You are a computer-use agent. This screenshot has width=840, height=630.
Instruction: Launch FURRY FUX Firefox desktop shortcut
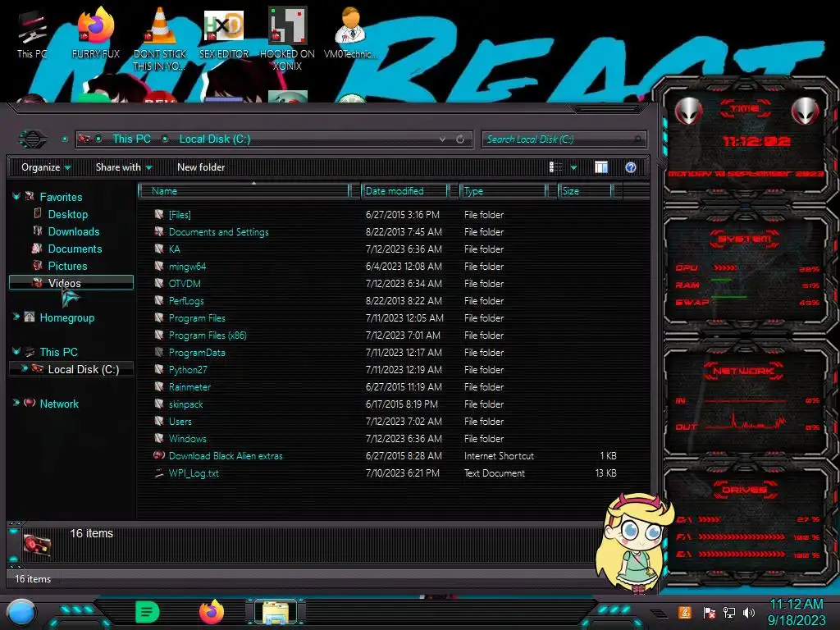click(95, 31)
